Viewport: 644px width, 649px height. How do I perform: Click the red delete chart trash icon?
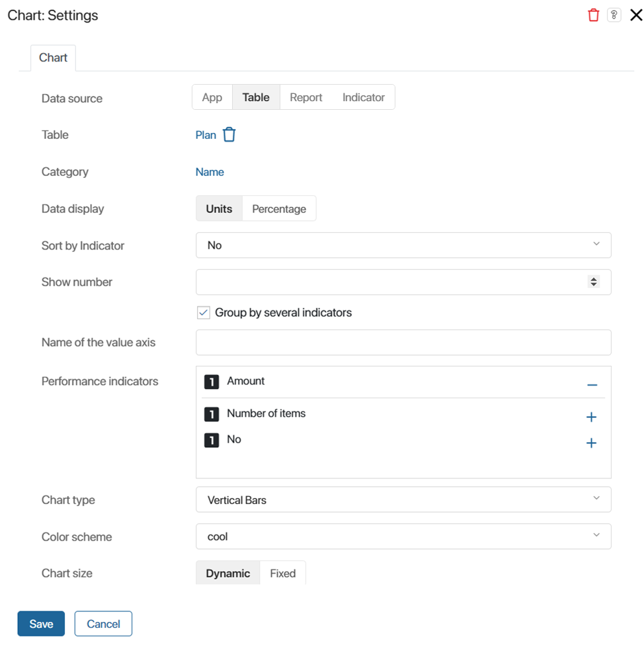pos(593,15)
